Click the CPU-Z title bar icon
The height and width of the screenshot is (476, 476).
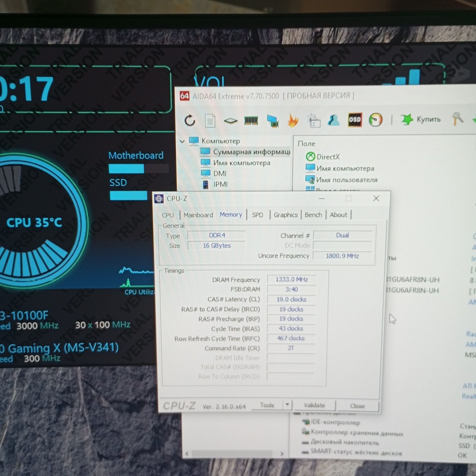pos(159,199)
